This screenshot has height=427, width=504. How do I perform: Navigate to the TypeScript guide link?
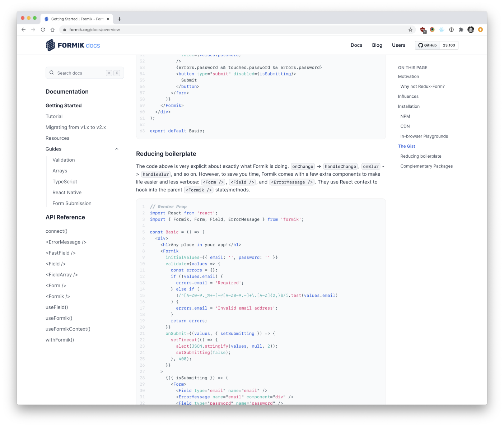65,181
